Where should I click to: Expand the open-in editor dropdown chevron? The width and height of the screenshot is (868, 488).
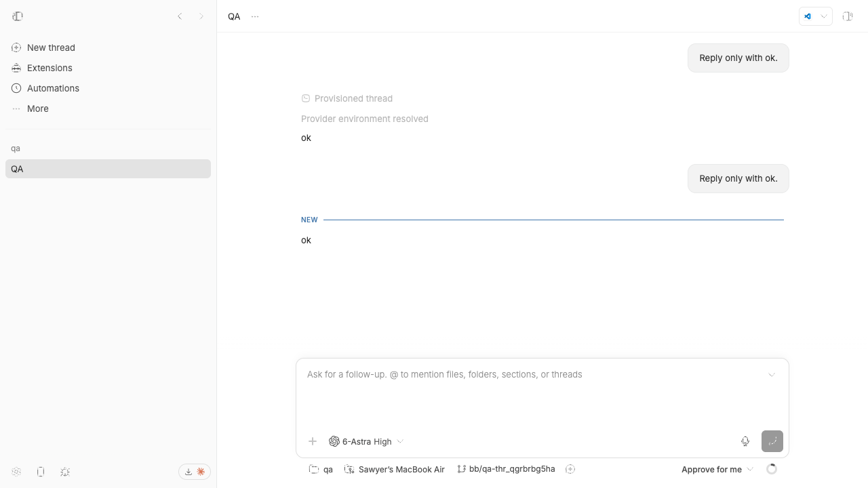click(824, 16)
